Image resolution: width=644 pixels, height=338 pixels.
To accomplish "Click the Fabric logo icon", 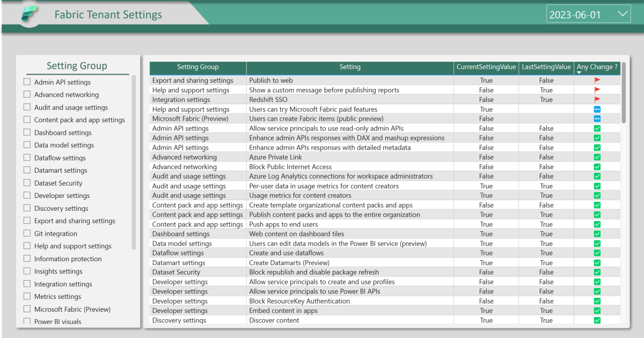I will 30,14.
